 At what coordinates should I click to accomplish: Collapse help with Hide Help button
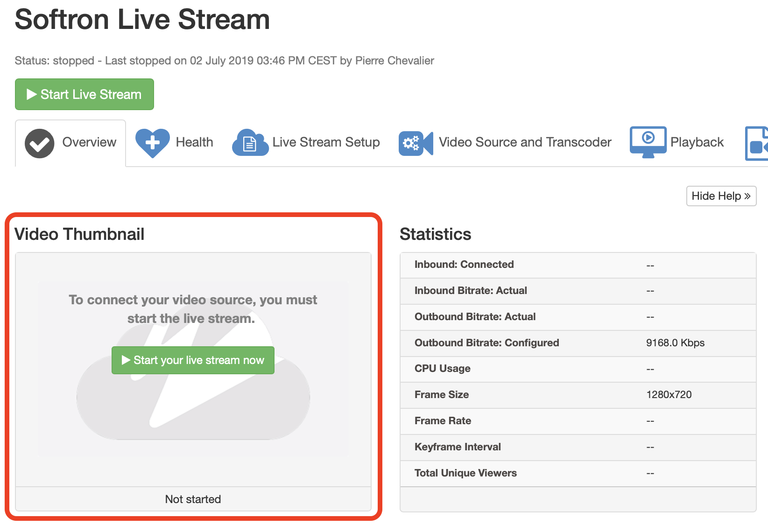pyautogui.click(x=721, y=196)
